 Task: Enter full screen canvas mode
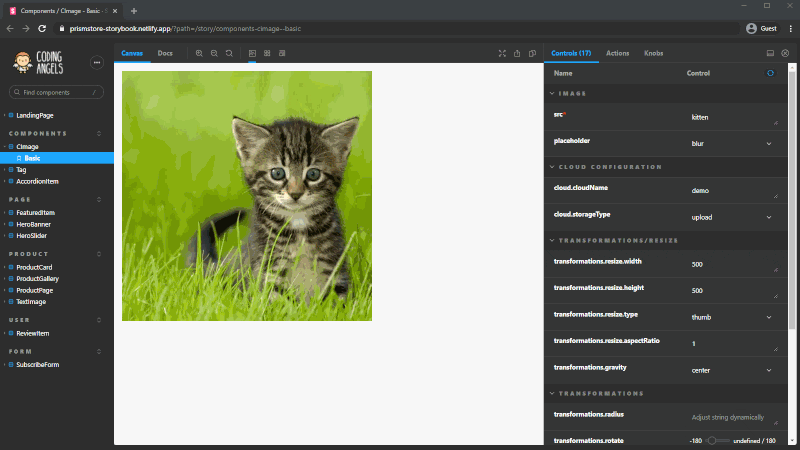[502, 53]
